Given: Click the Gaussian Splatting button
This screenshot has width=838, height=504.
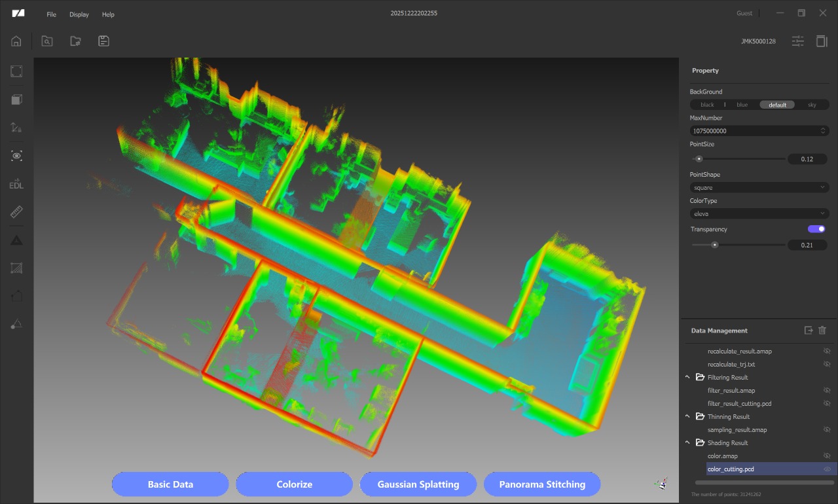Looking at the screenshot, I should click(x=418, y=484).
